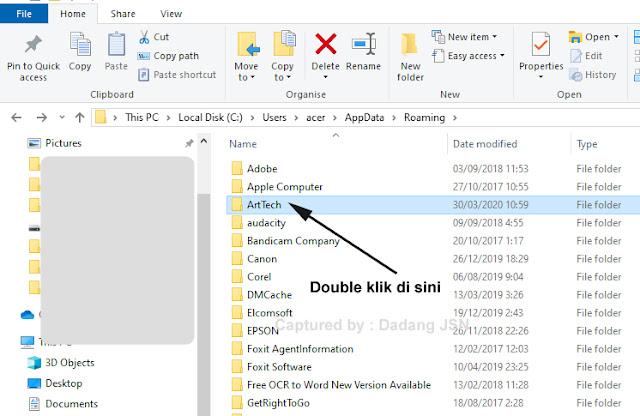
Task: Select the DMCache folder
Action: click(x=269, y=295)
